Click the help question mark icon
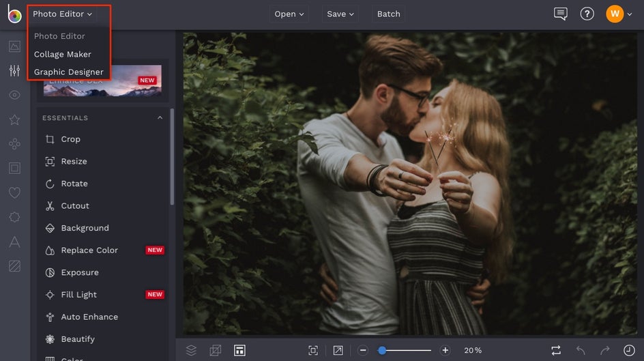This screenshot has width=644, height=361. point(587,14)
